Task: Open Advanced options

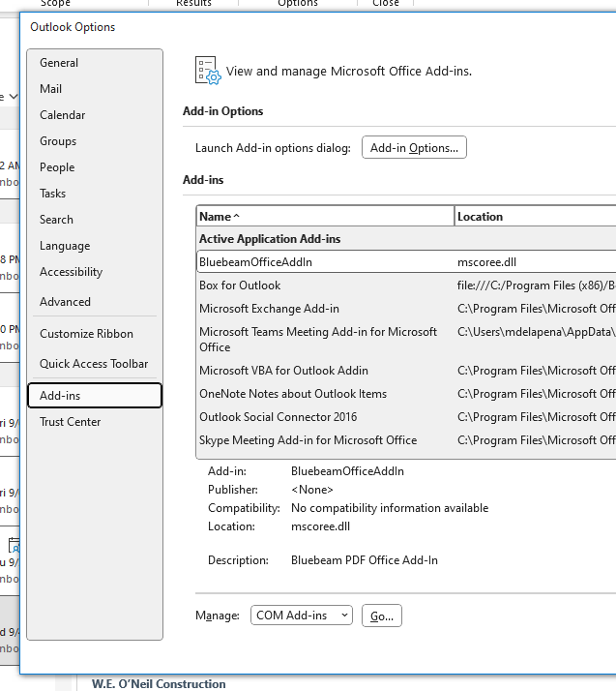Action: (95, 301)
